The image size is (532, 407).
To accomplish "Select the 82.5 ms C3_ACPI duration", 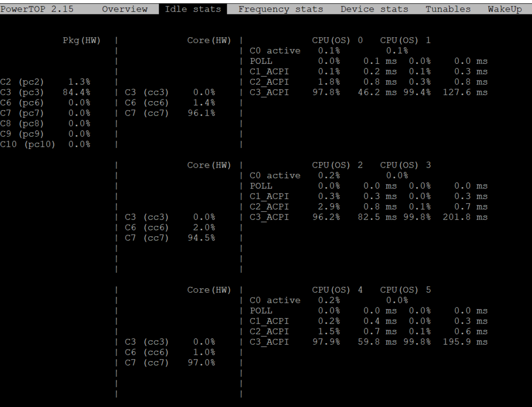I will (x=377, y=217).
